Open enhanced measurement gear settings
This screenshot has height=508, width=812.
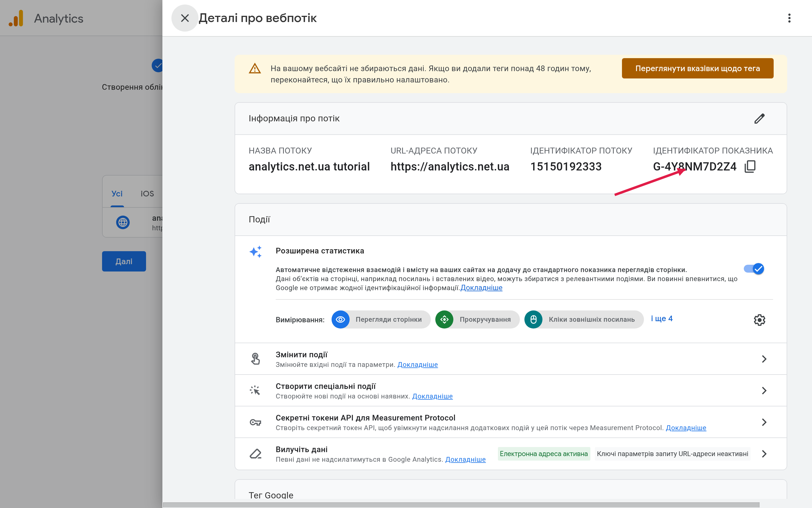coord(759,320)
